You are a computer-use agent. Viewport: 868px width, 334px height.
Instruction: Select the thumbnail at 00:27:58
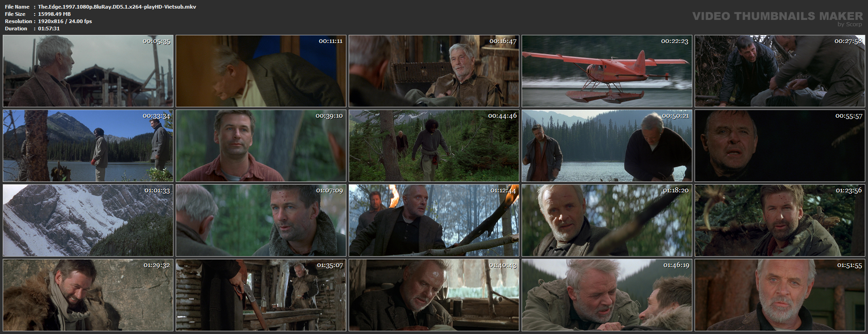coord(780,71)
